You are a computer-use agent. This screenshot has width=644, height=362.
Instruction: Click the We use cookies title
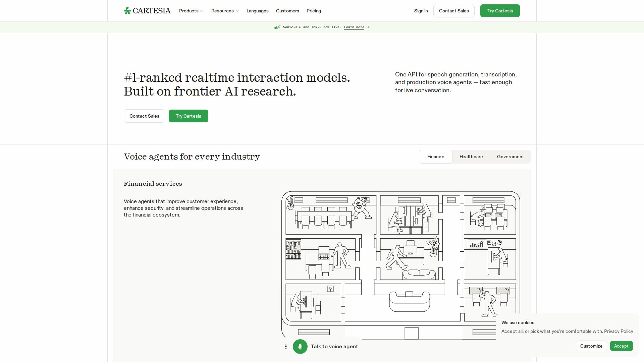(x=518, y=322)
